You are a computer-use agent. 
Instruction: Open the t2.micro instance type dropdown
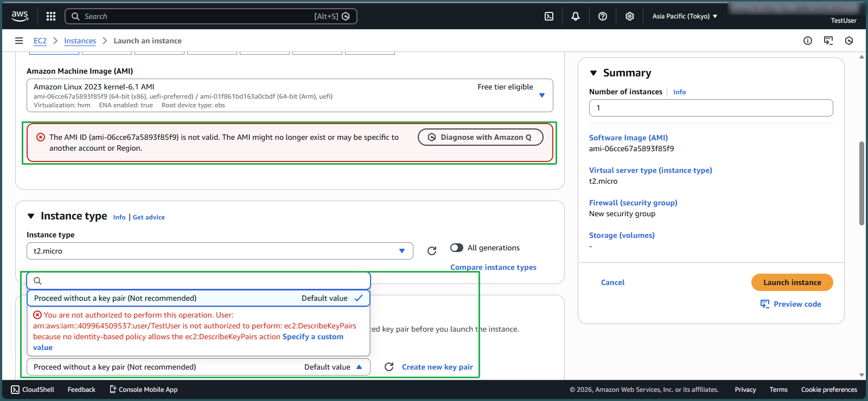[x=220, y=251]
